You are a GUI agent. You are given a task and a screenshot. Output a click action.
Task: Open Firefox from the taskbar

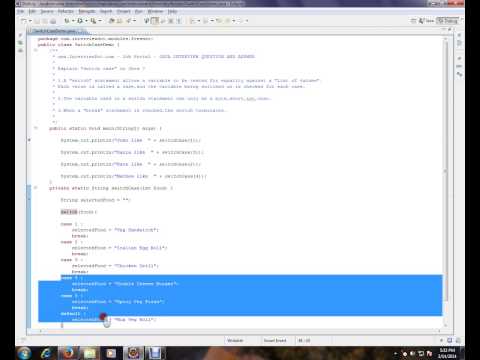point(68,353)
